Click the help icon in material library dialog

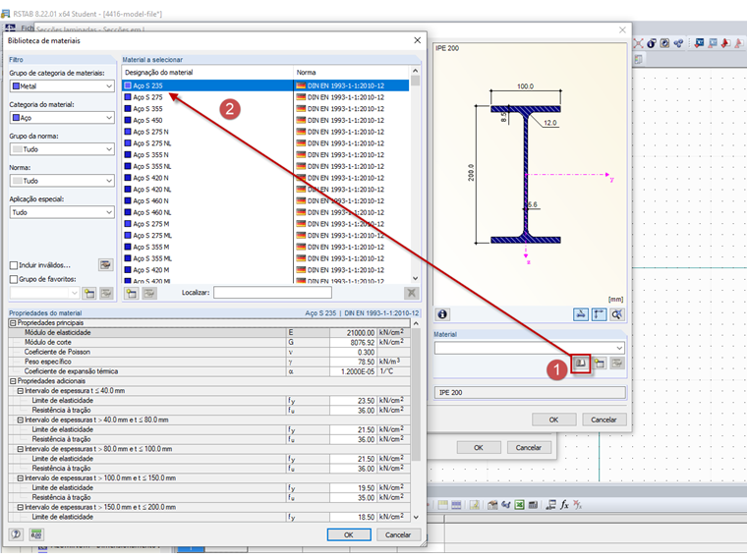pyautogui.click(x=16, y=534)
